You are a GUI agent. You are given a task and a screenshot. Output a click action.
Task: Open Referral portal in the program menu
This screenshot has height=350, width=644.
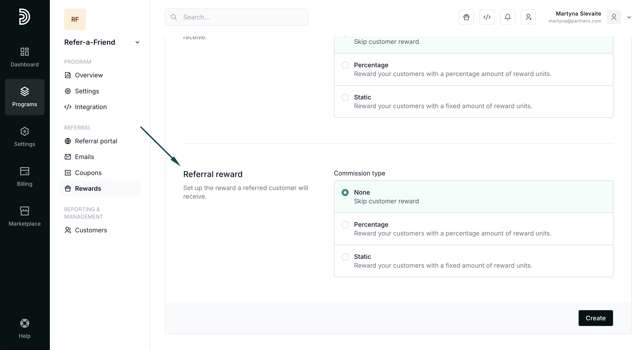pos(96,141)
